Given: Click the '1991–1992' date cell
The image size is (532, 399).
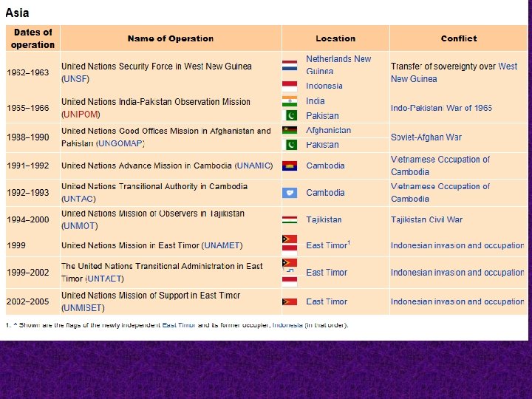Looking at the screenshot, I should pyautogui.click(x=28, y=166).
